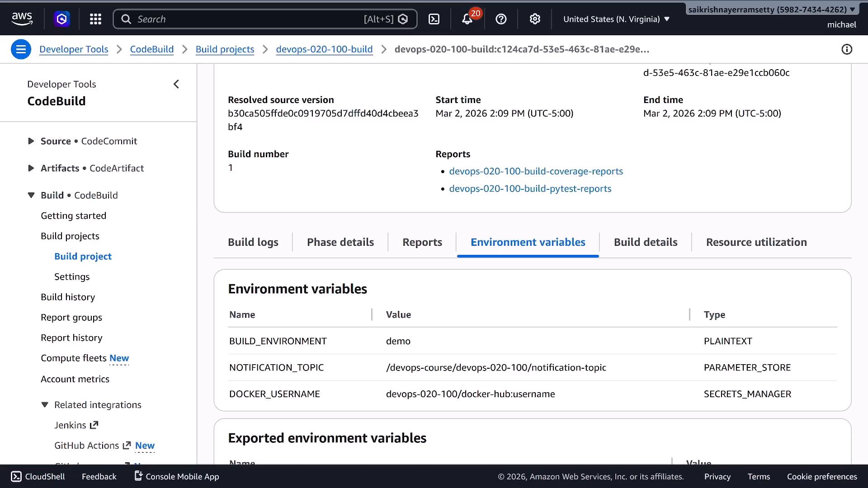Focus the top Search field

click(x=265, y=19)
